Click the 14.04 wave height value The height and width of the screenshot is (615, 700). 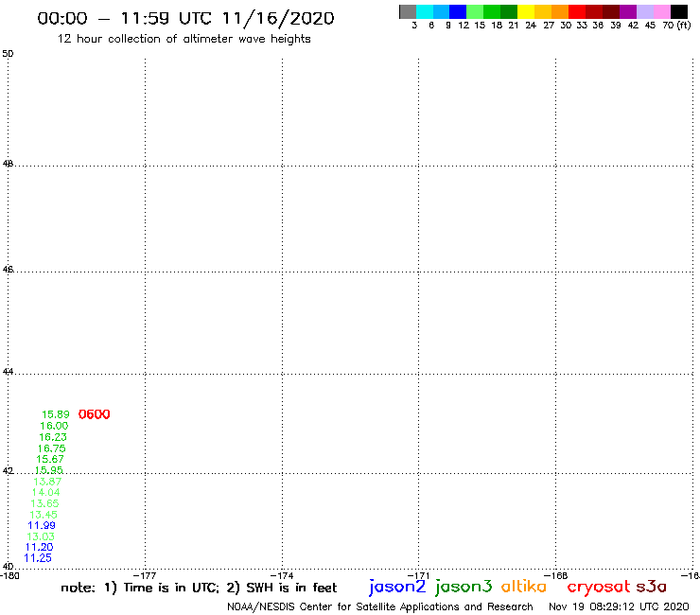point(46,492)
